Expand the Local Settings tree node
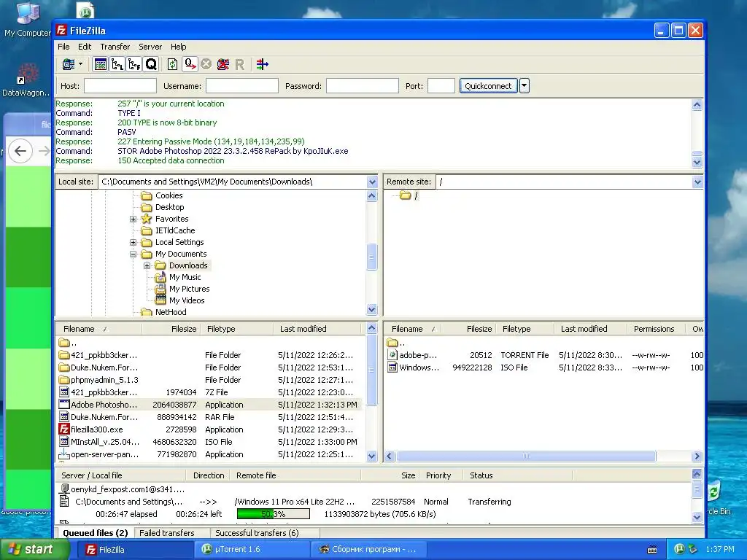The image size is (747, 560). click(133, 242)
